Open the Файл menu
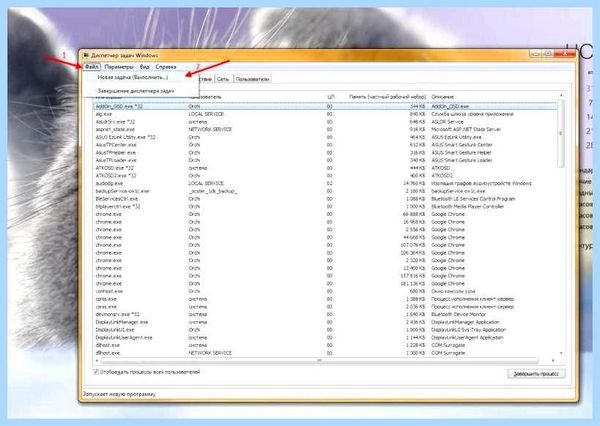This screenshot has width=600, height=426. (92, 67)
